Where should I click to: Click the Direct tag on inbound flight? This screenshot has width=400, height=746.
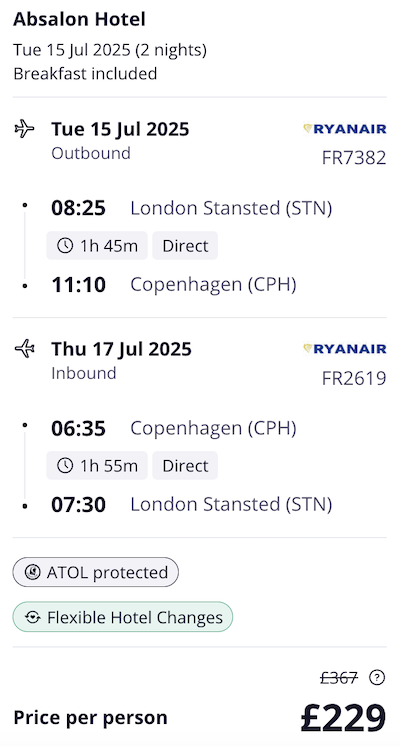coord(185,465)
